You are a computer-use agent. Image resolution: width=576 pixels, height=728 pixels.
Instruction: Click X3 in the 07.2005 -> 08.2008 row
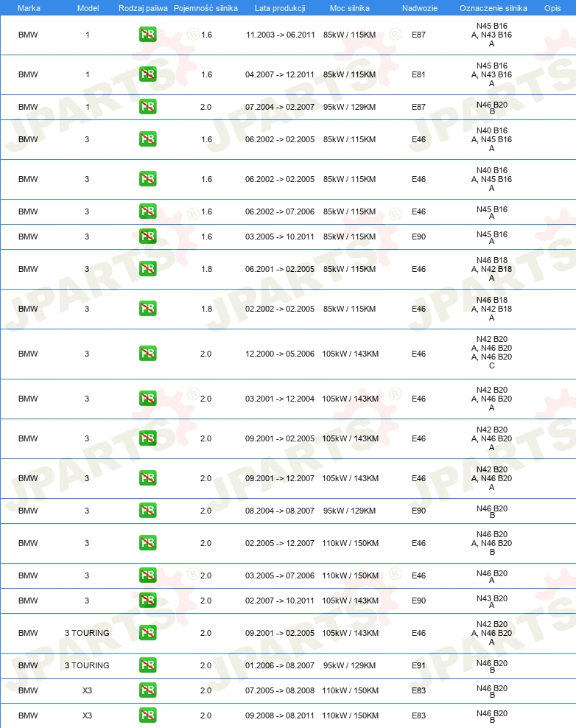[x=87, y=691]
